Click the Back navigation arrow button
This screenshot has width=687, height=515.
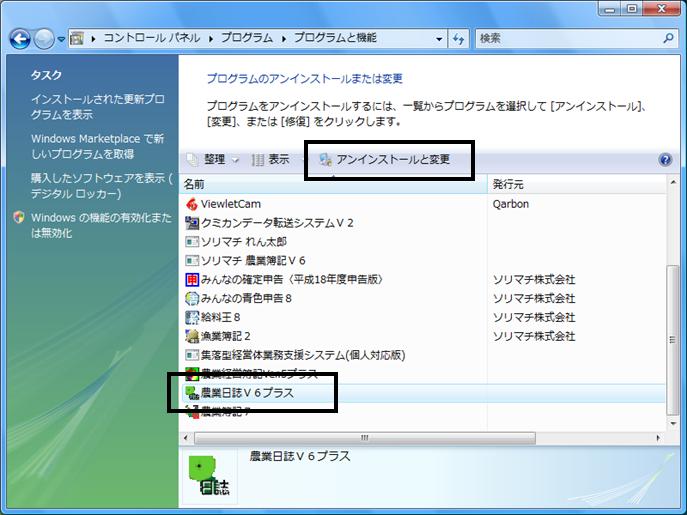point(20,39)
